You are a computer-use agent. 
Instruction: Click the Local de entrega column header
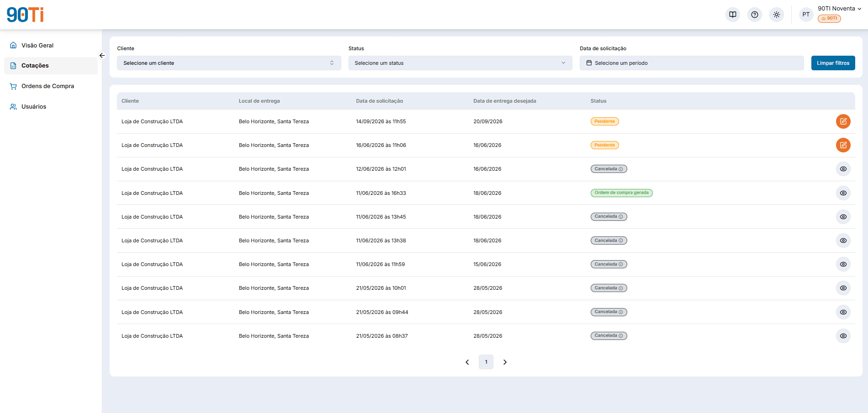coord(259,101)
